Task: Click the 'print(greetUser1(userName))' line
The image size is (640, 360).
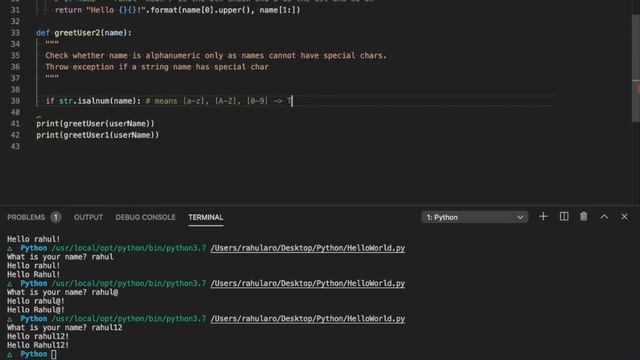Action: click(98, 135)
